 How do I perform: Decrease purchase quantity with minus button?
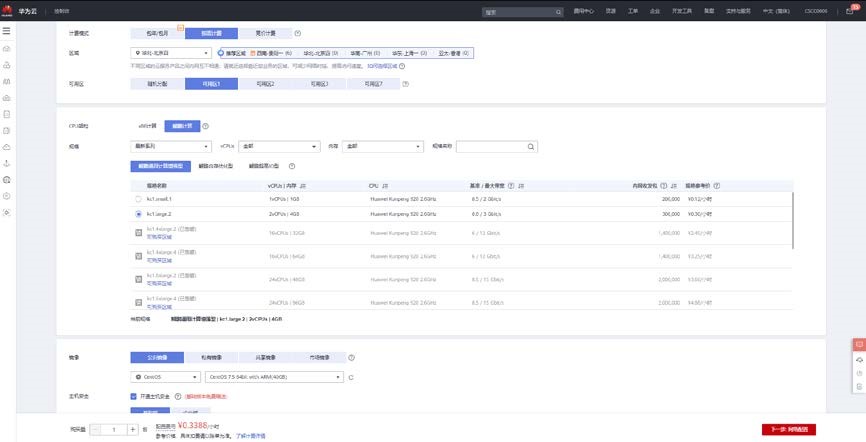pyautogui.click(x=96, y=429)
